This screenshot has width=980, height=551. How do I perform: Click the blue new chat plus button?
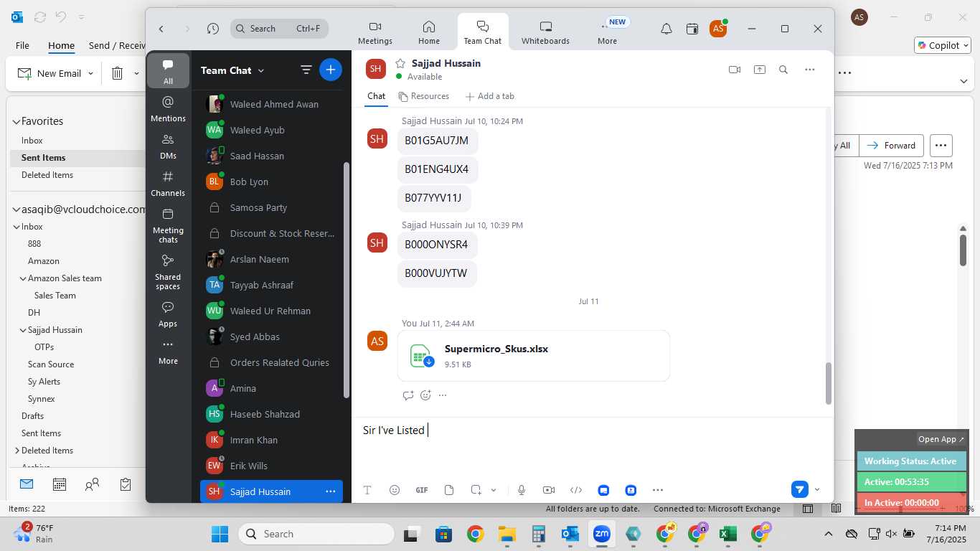(x=331, y=70)
